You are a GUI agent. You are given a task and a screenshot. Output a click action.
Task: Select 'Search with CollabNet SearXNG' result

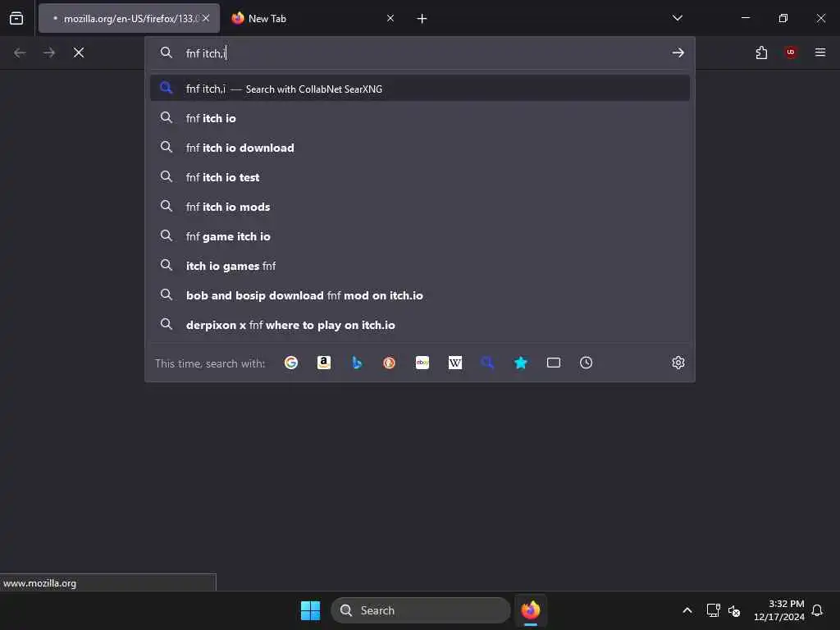pyautogui.click(x=419, y=89)
